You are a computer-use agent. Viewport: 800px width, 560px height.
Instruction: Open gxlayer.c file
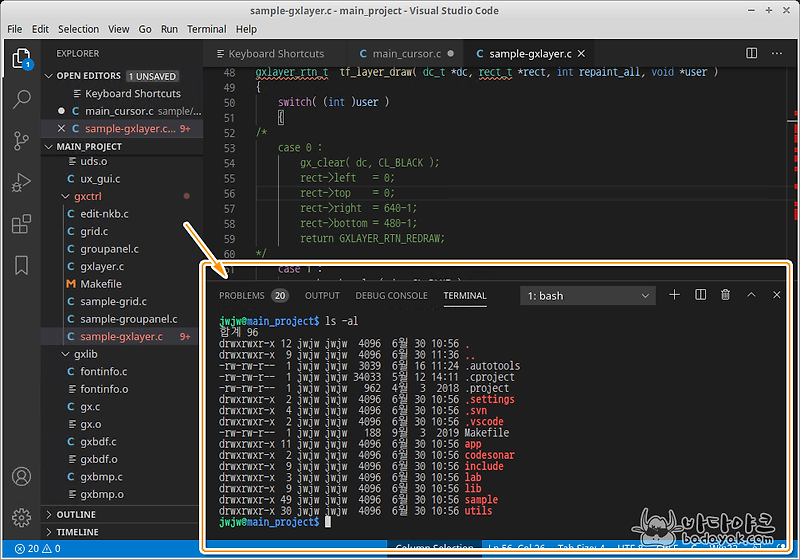(x=102, y=266)
